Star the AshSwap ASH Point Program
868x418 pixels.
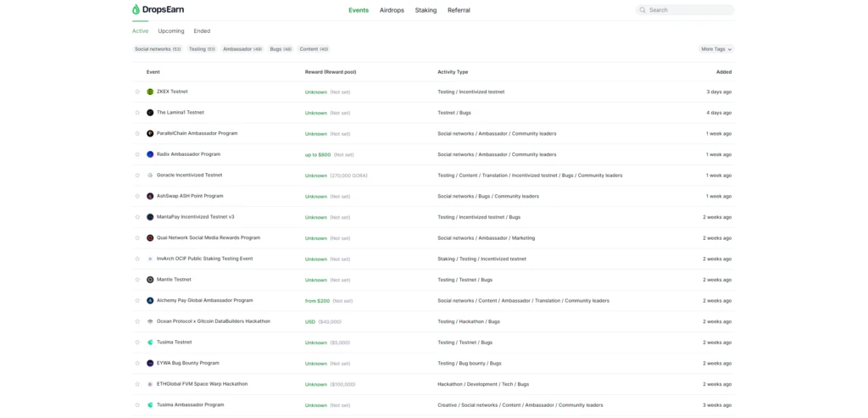pos(137,196)
